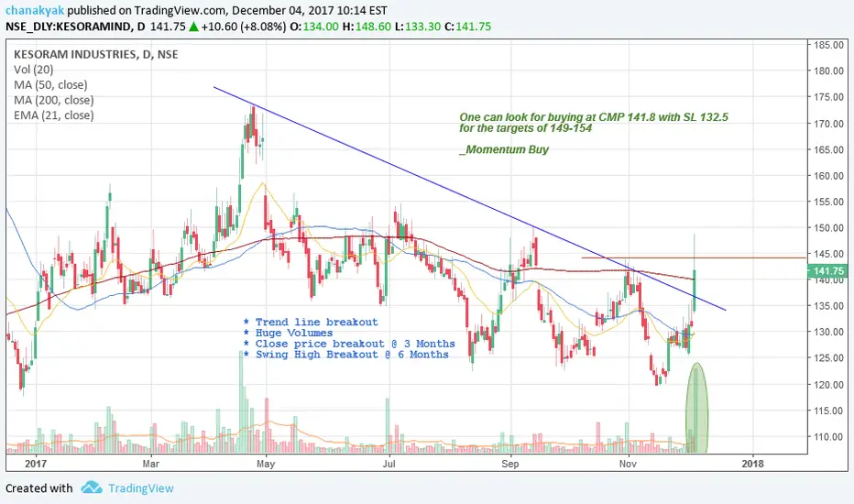The width and height of the screenshot is (854, 504).
Task: Select the 'Swing High Breakout @ 6 Months' note
Action: [345, 355]
